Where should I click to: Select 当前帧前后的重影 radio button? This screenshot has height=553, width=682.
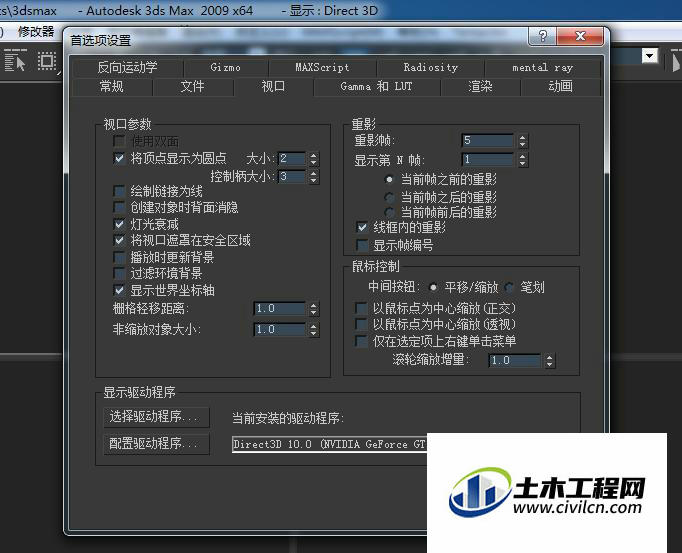point(389,212)
